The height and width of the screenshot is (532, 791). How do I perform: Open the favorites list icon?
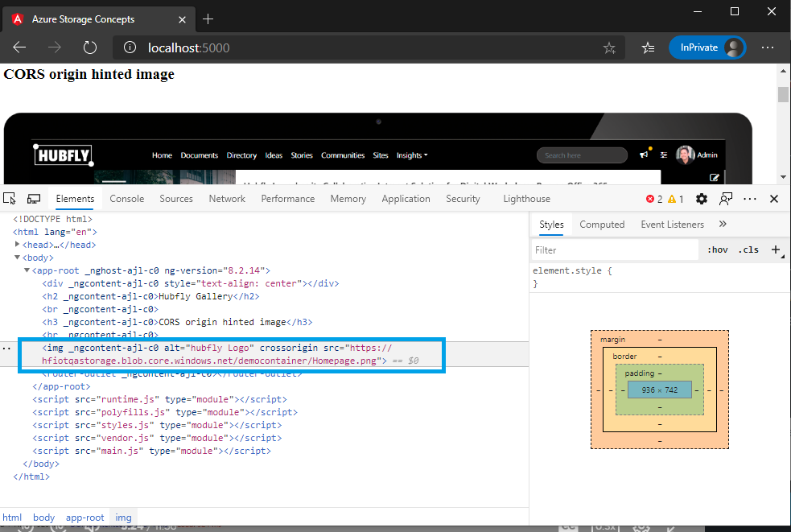click(x=649, y=48)
